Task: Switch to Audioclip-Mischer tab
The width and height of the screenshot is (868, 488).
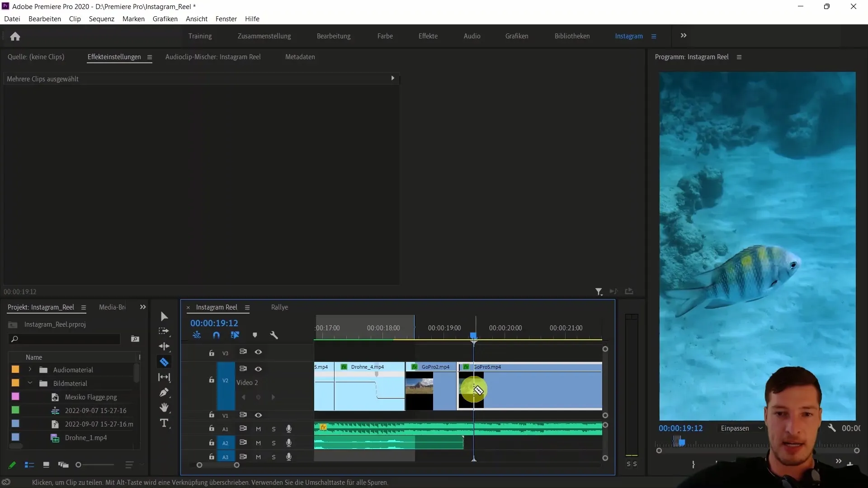Action: pyautogui.click(x=213, y=57)
